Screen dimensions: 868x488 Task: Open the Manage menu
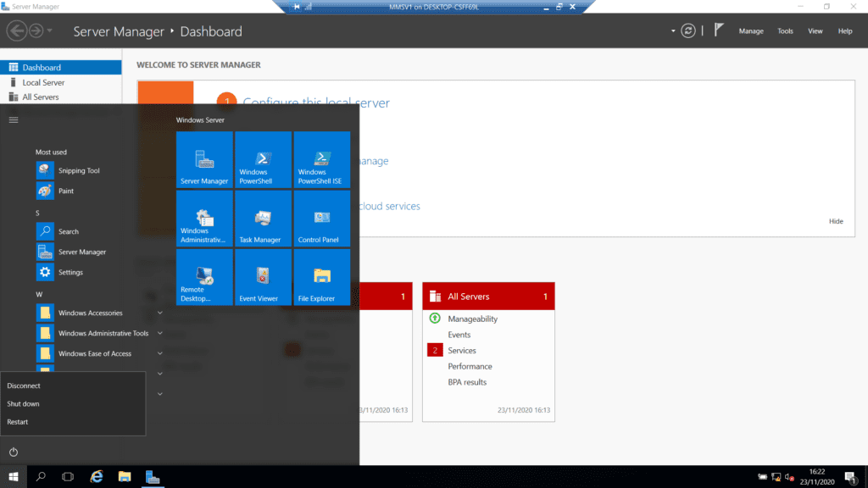751,31
